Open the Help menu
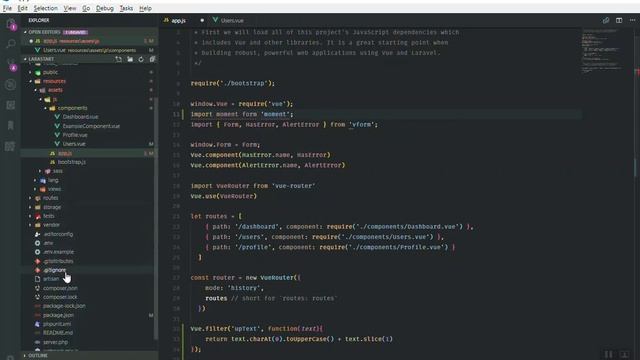Viewport: 640px width, 360px height. [145, 8]
